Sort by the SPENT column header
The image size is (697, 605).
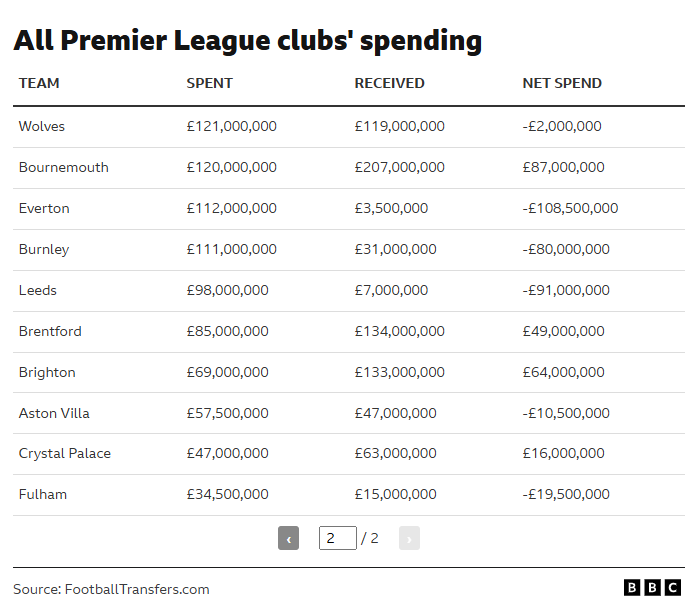pos(209,83)
